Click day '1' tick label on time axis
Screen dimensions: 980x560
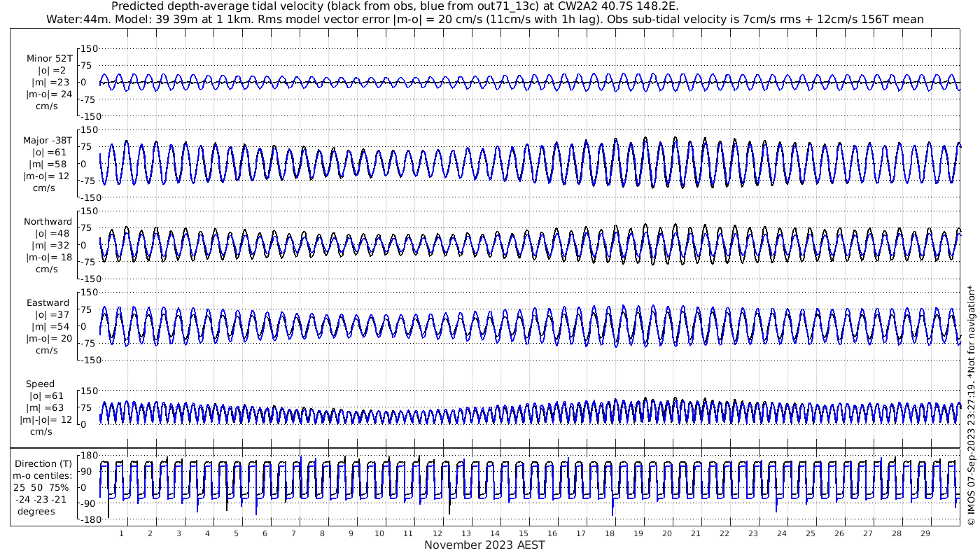pos(121,533)
